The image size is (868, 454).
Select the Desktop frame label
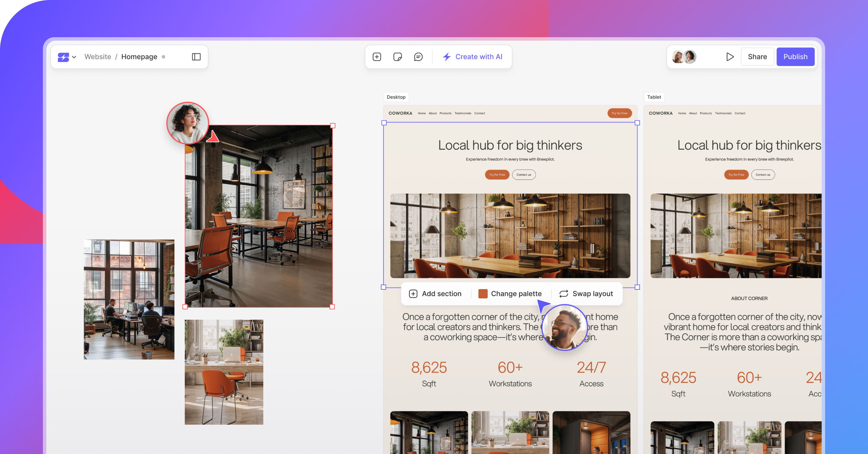pyautogui.click(x=396, y=97)
